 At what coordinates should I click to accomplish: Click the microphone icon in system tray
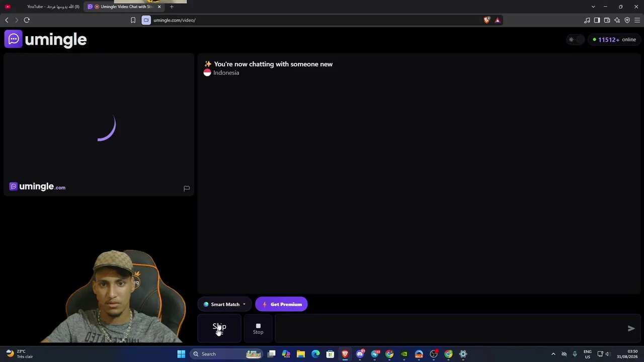coord(575,354)
